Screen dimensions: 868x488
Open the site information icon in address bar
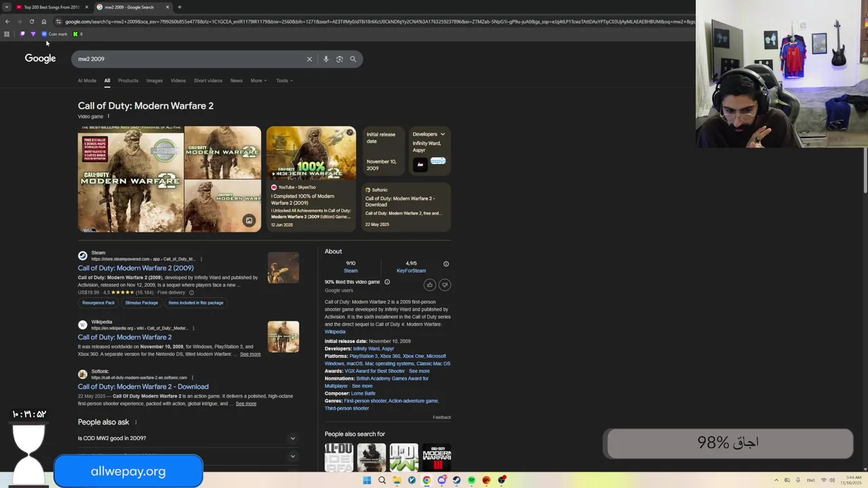tap(58, 22)
